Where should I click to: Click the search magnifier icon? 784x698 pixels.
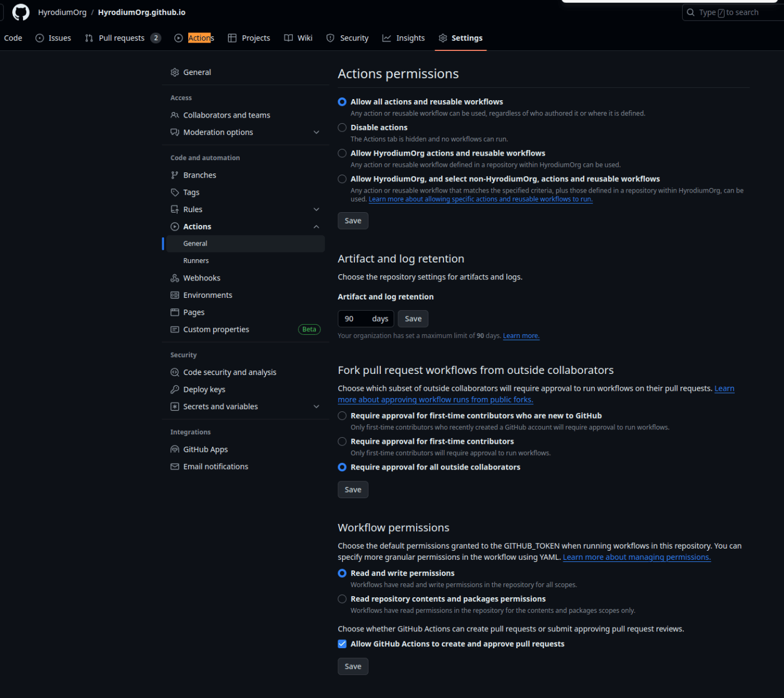point(690,12)
